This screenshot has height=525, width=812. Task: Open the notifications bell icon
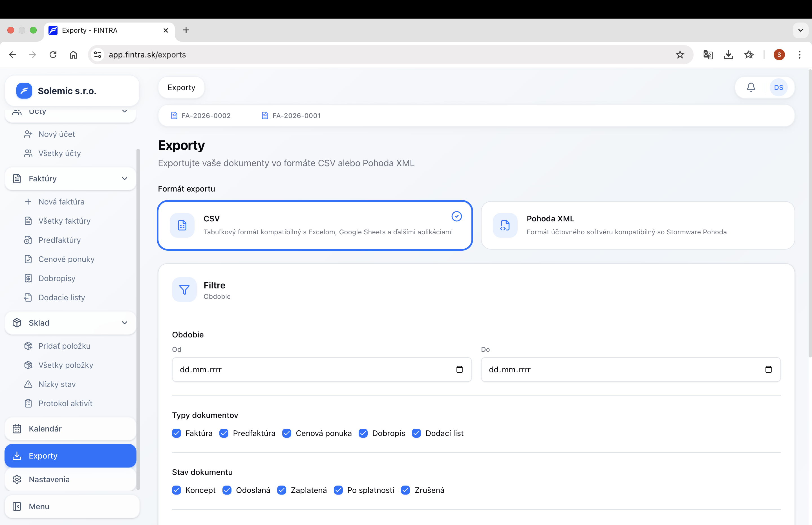pyautogui.click(x=751, y=87)
